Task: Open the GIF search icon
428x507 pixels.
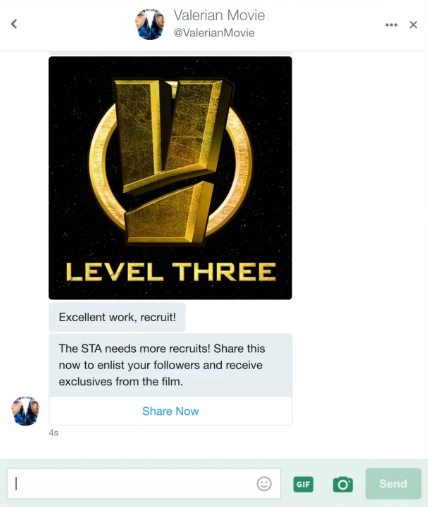Action: click(303, 484)
